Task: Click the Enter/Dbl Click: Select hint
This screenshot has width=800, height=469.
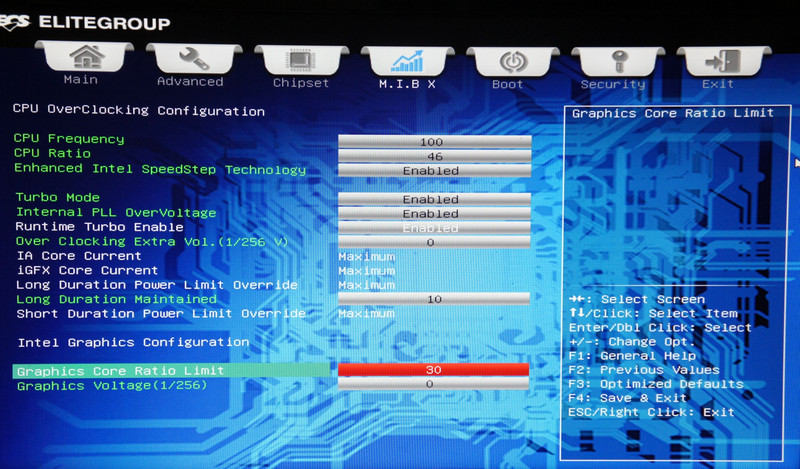Action: 660,327
